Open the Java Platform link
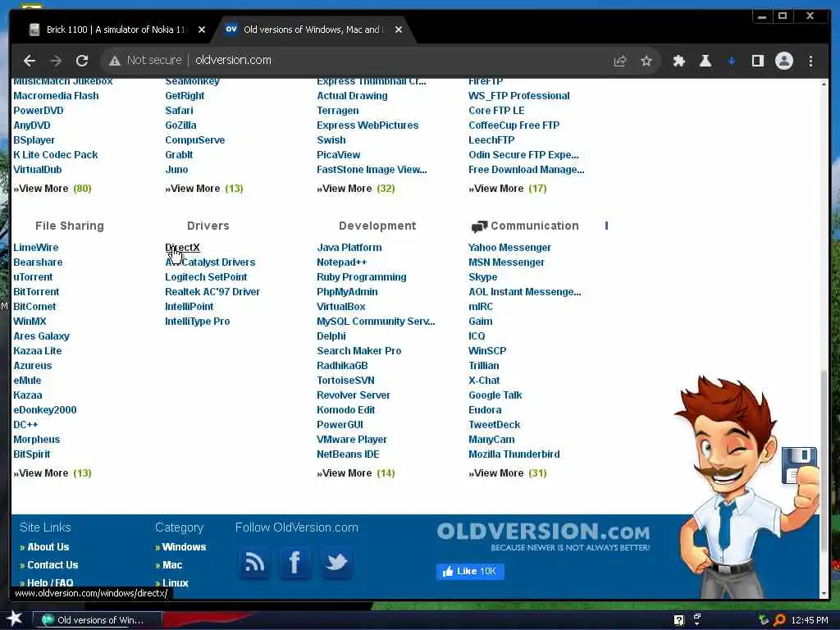The width and height of the screenshot is (840, 630). 349,248
